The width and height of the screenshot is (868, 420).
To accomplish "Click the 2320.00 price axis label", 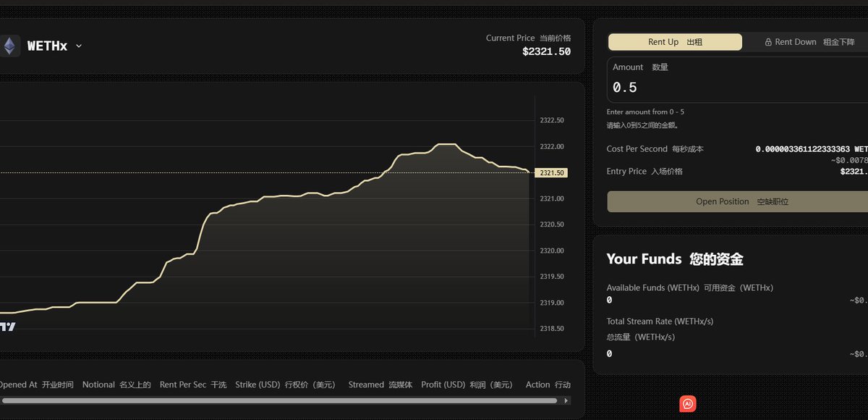I will (x=552, y=251).
